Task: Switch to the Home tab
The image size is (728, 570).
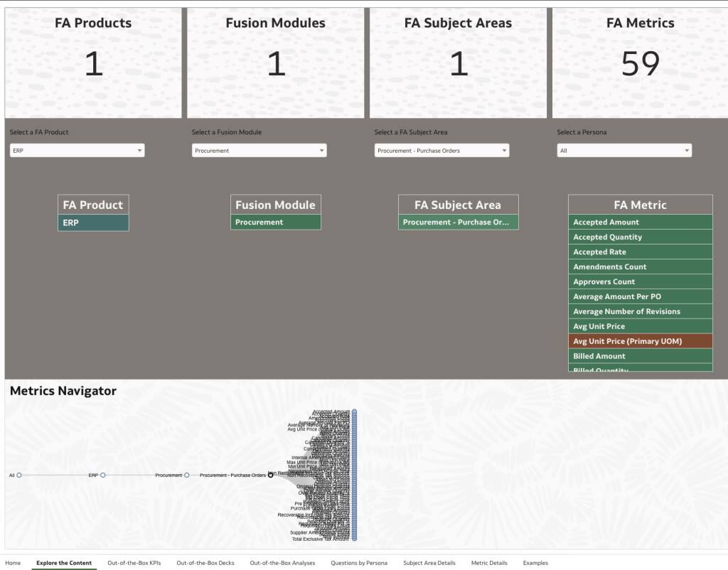Action: (x=14, y=562)
